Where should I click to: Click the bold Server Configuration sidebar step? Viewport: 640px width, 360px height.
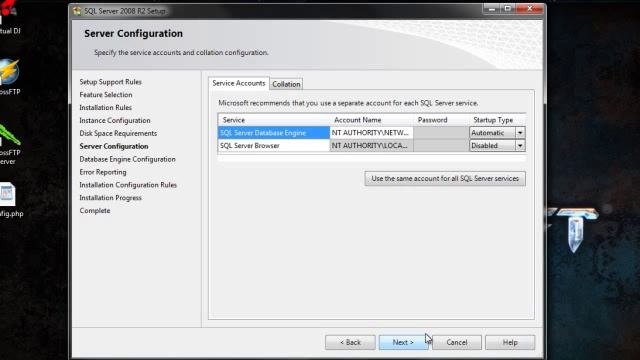(x=114, y=146)
